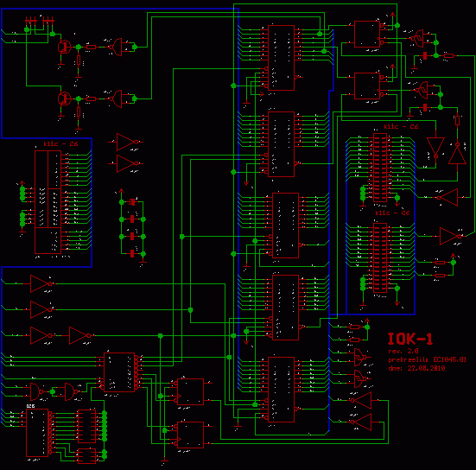Select the junction dot between the cascaded NAND gates

click(x=53, y=391)
